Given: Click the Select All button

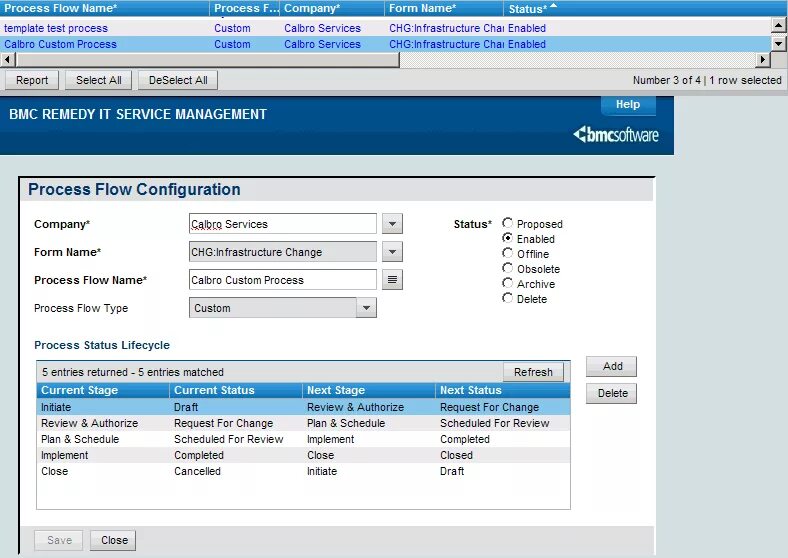Looking at the screenshot, I should click(x=98, y=80).
